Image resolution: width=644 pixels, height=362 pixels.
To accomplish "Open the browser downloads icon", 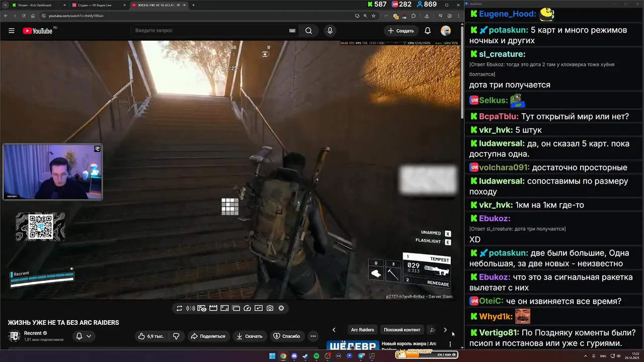I will (427, 16).
